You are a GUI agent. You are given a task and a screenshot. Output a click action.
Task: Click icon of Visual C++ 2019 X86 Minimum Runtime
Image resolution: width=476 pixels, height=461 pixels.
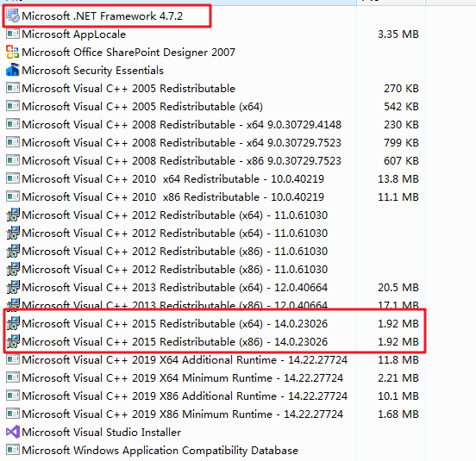pyautogui.click(x=13, y=414)
